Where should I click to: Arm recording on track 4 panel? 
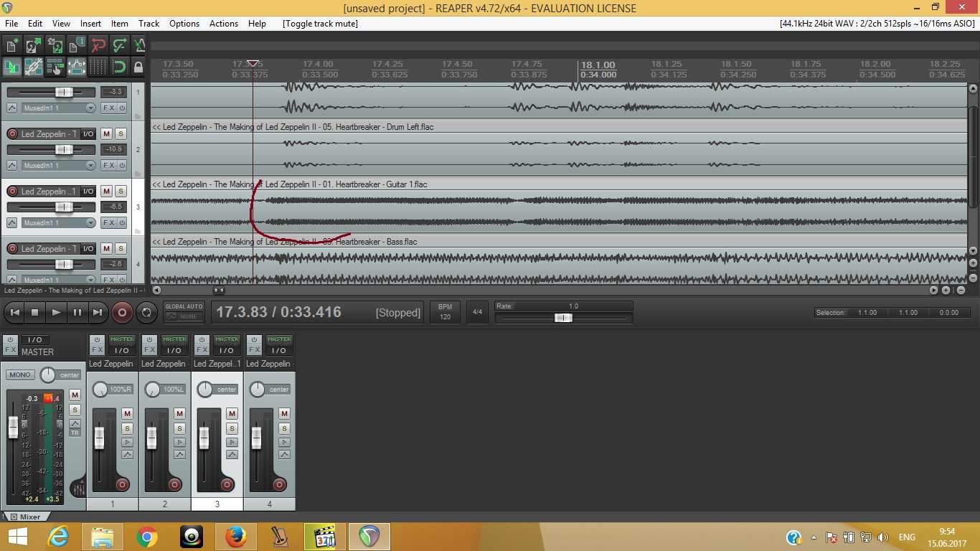[12, 249]
